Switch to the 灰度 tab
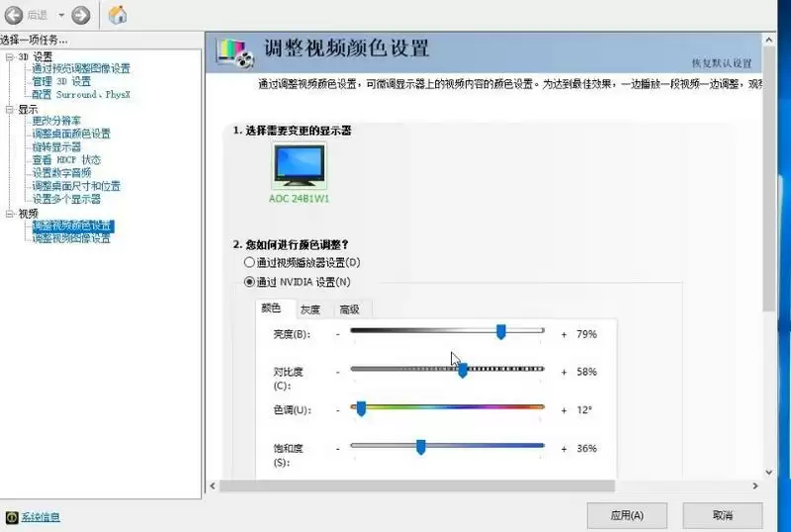Viewport: 791px width, 532px height. [x=310, y=310]
